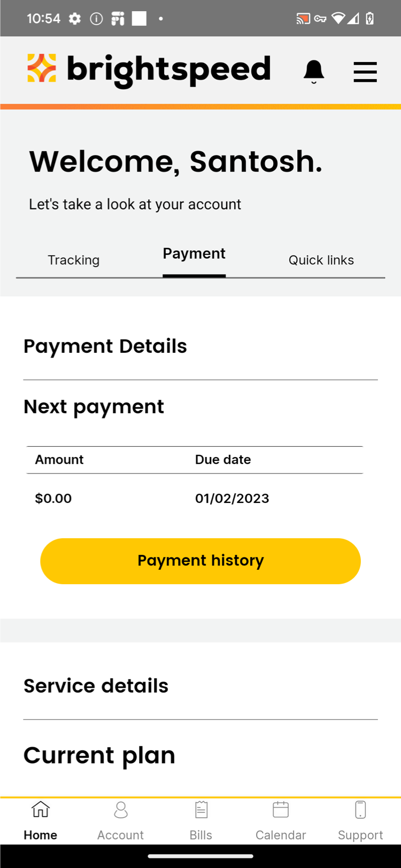Open the hamburger menu
401x868 pixels.
pyautogui.click(x=365, y=72)
